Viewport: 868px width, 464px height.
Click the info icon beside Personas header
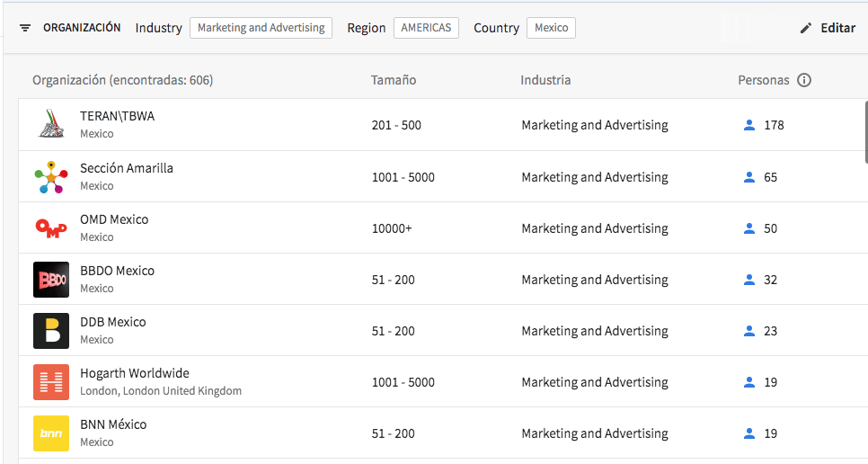804,80
